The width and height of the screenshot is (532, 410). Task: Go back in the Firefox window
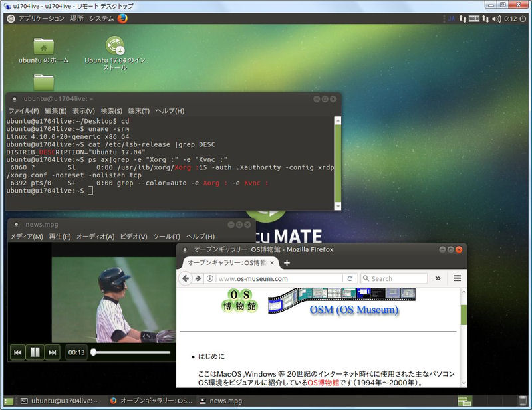point(186,278)
